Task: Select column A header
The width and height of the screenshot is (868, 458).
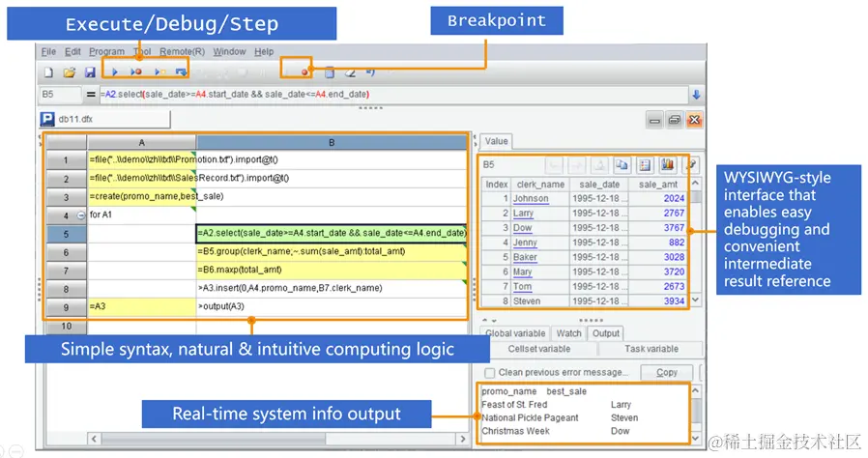Action: coord(142,143)
